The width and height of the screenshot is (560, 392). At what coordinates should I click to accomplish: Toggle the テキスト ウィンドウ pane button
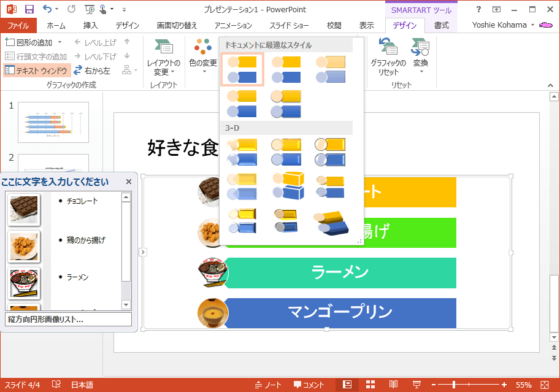click(37, 71)
